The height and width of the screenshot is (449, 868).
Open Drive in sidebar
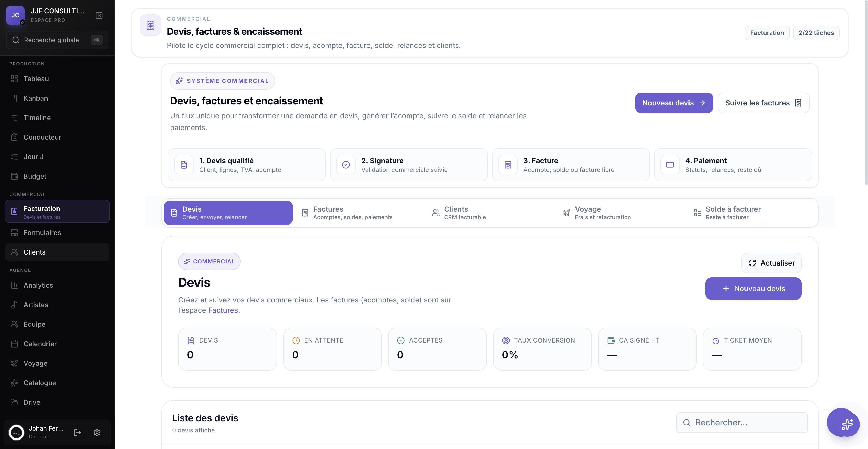[57, 403]
